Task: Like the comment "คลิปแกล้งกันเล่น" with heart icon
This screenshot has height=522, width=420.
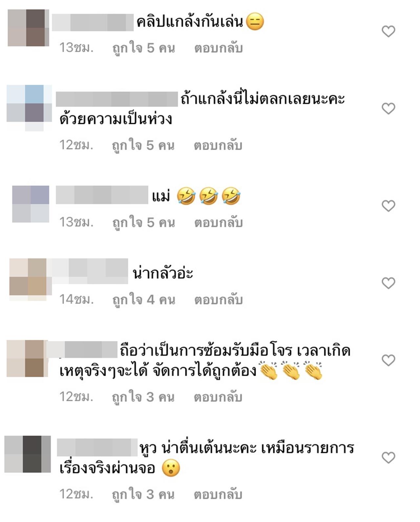Action: 388,31
